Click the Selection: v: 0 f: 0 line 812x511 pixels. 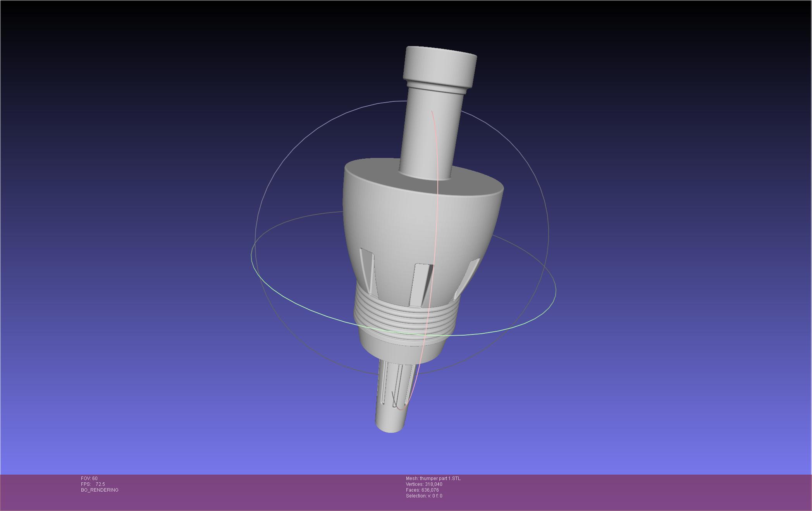point(424,496)
